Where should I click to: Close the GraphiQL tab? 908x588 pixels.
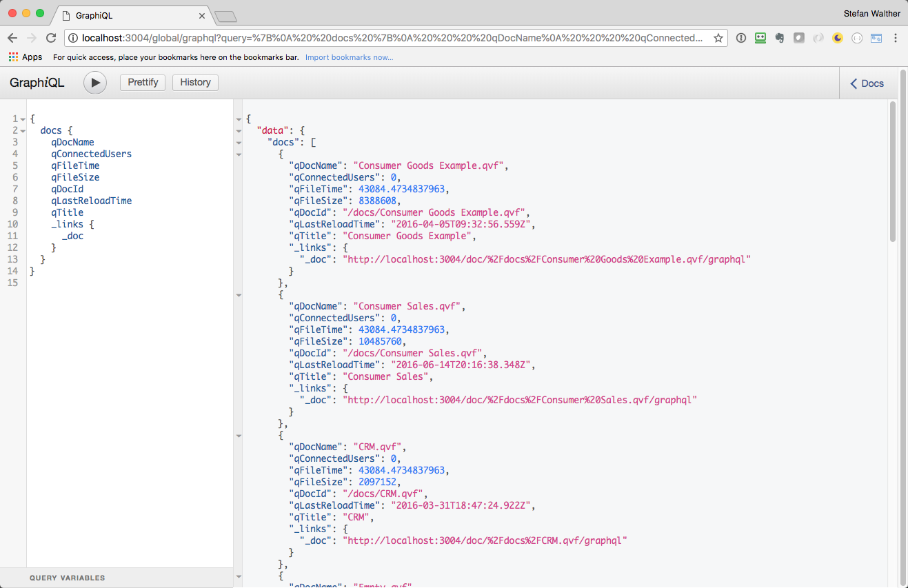point(202,14)
